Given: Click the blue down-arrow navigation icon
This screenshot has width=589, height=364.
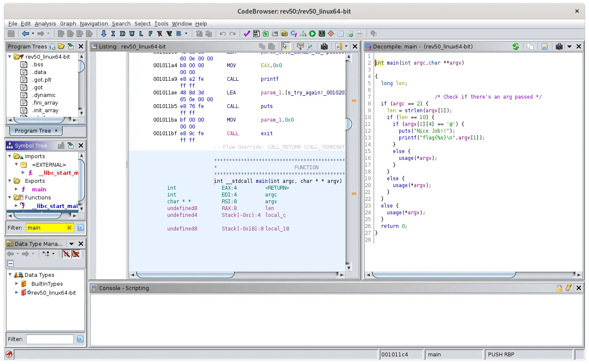Looking at the screenshot, I should 104,34.
